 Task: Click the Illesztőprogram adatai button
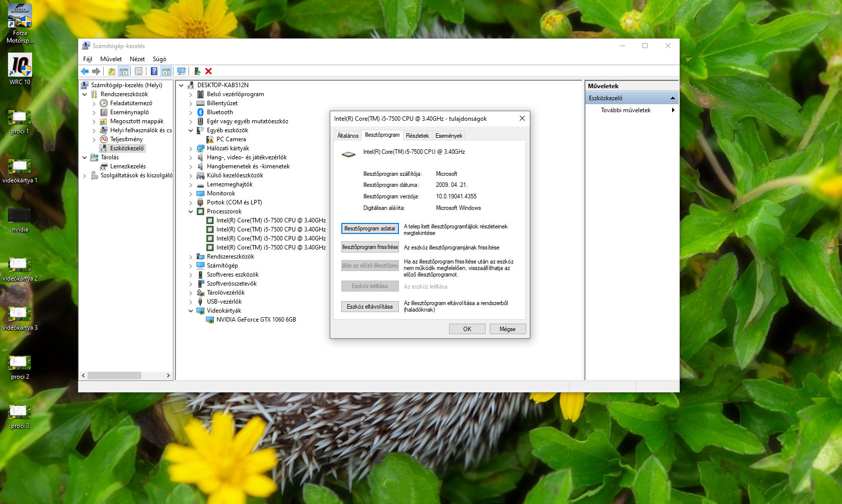click(370, 228)
